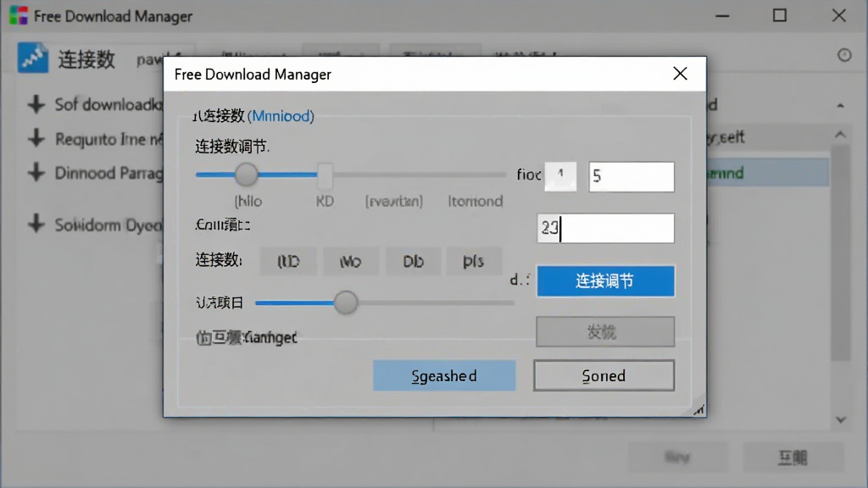Select the IUD option button
Image resolution: width=868 pixels, height=488 pixels.
coord(288,261)
